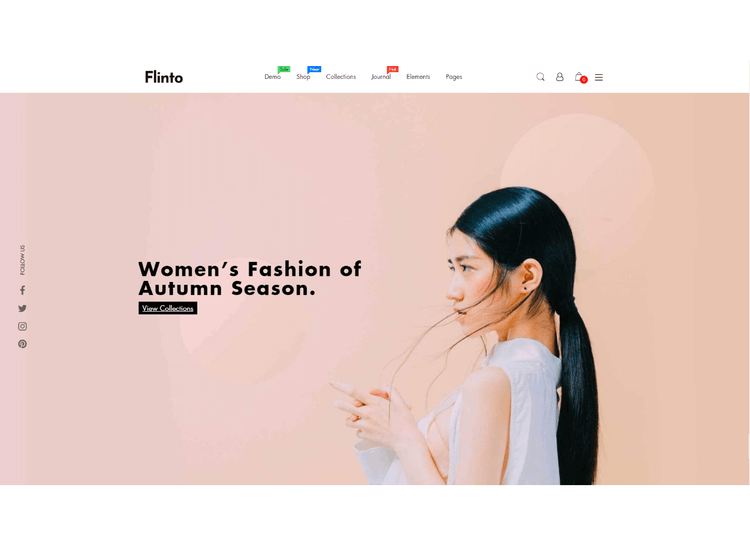Viewport: 750px width, 545px height.
Task: Open the Pages menu item
Action: click(453, 77)
